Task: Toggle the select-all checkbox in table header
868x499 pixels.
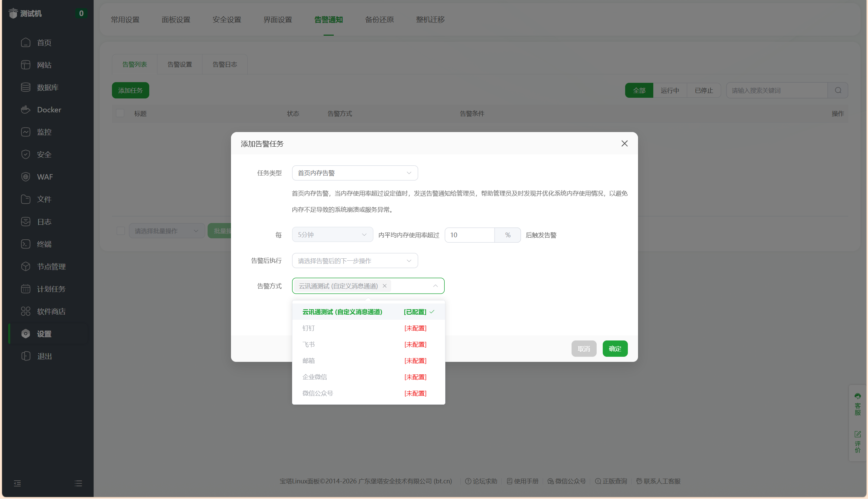Action: (x=120, y=113)
